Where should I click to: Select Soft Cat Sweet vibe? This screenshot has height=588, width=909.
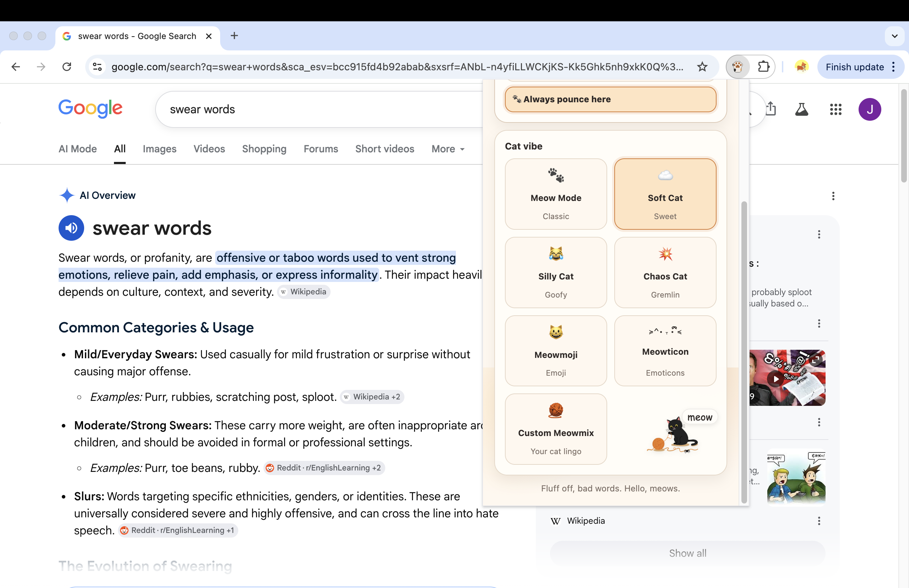point(665,194)
